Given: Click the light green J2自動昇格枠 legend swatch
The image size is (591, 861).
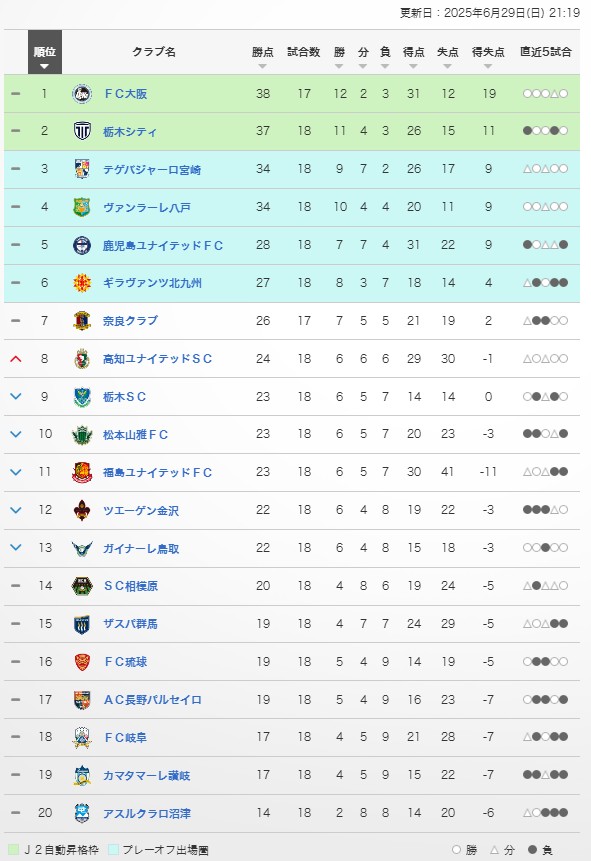Looking at the screenshot, I should click(x=13, y=850).
